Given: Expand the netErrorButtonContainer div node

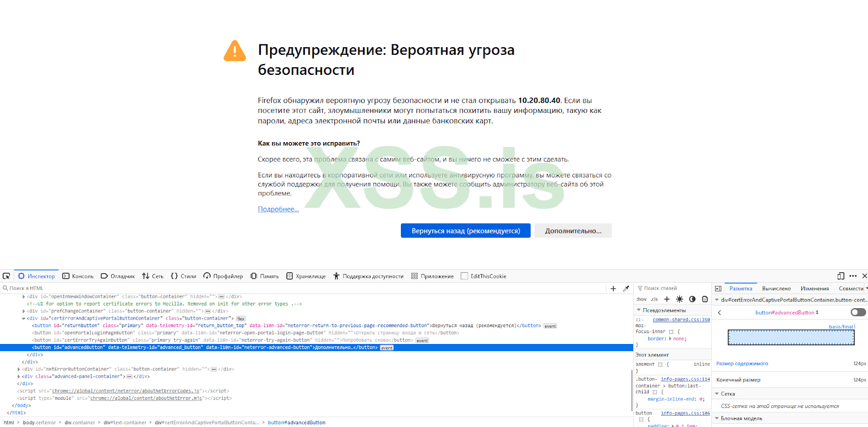Looking at the screenshot, I should click(x=19, y=369).
